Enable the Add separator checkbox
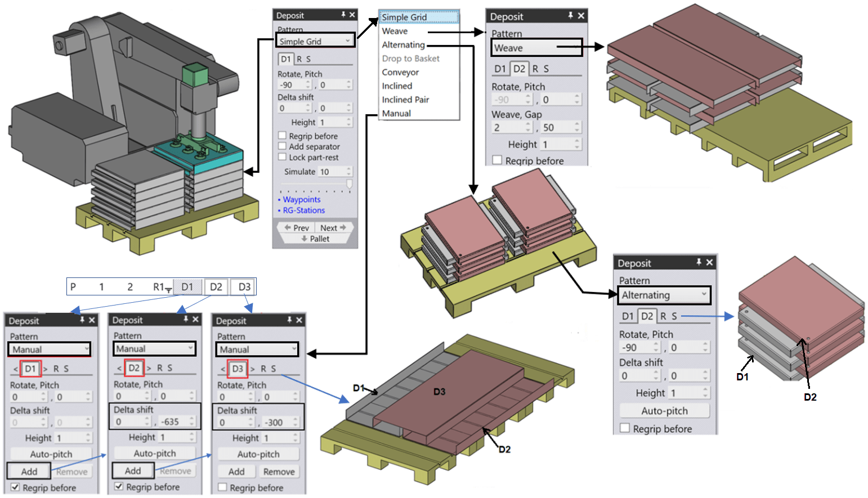The image size is (868, 498). (283, 146)
